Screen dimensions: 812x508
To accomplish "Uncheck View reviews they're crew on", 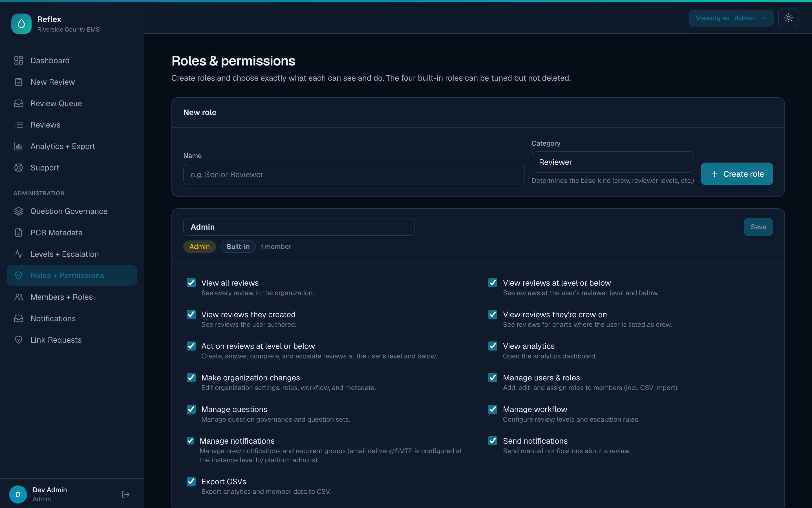I will [x=493, y=314].
